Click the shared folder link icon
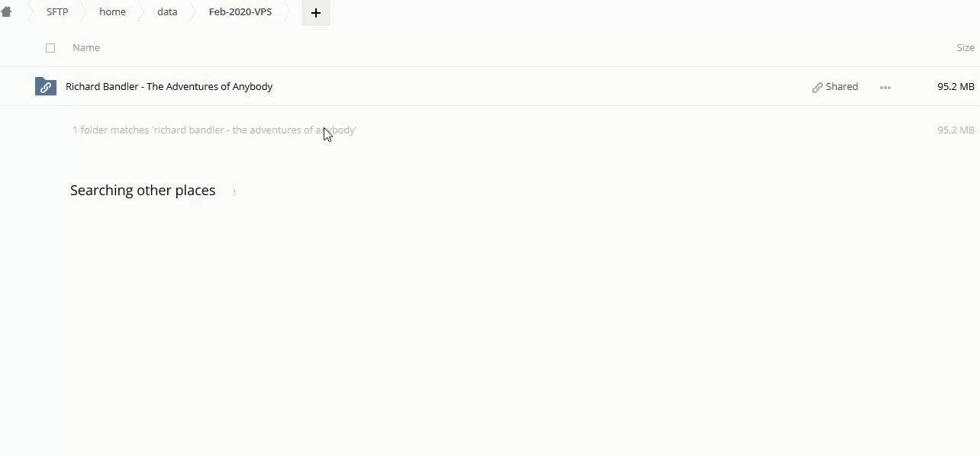Viewport: 980px width, 456px height. click(x=46, y=86)
